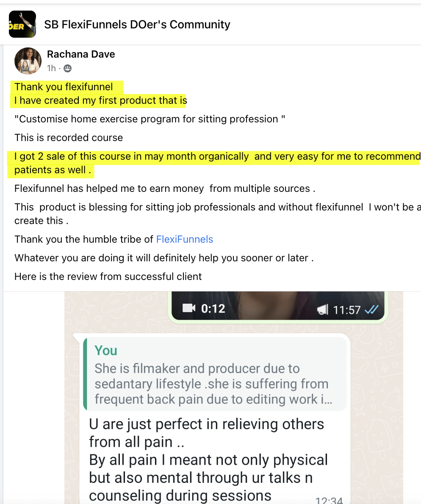This screenshot has height=504, width=421.
Task: Click the blue double-check read receipt
Action: [371, 310]
